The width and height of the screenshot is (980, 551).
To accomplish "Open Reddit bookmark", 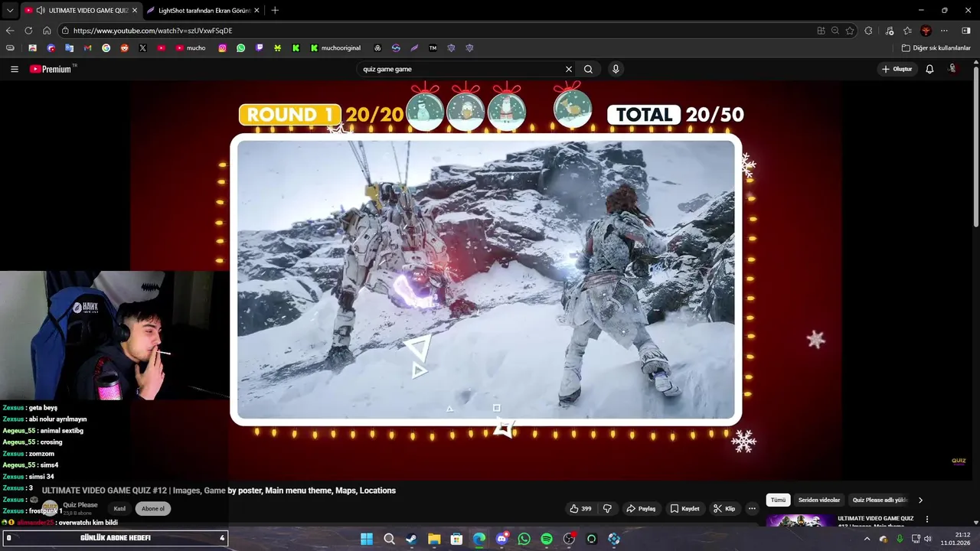I will coord(124,47).
